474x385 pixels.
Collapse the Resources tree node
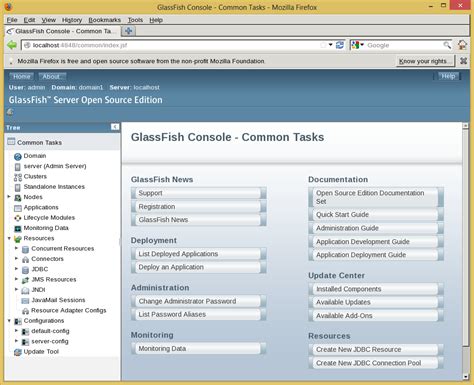[9, 238]
